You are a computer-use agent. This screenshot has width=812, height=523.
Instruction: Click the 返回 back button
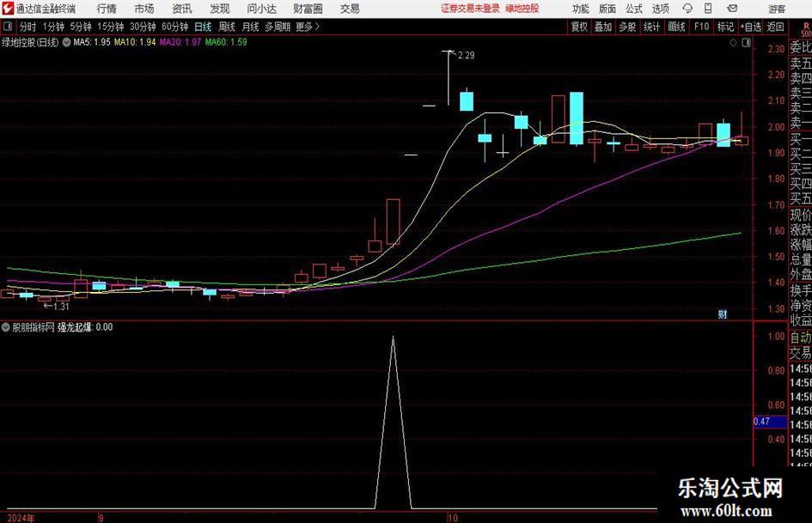click(x=775, y=27)
